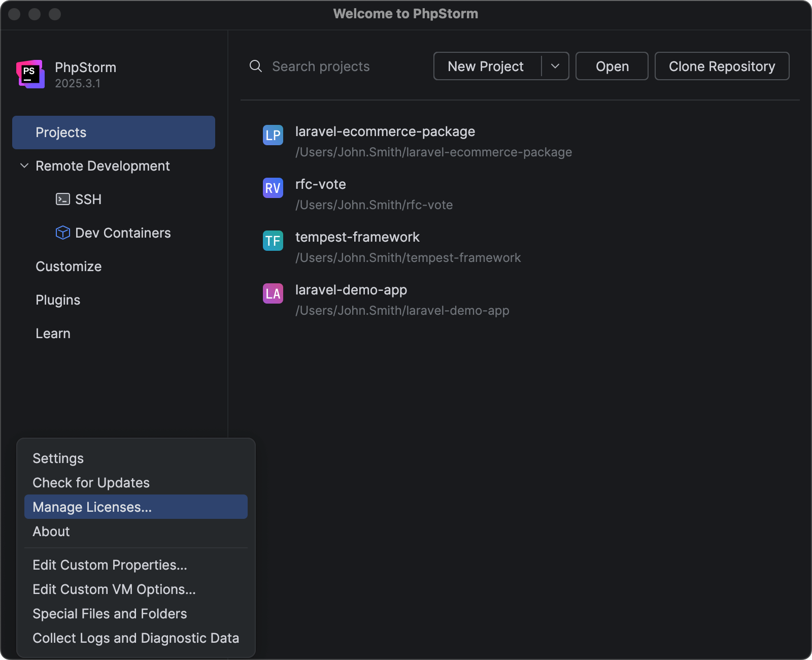This screenshot has height=660, width=812.
Task: Click the LA project icon
Action: 273,293
